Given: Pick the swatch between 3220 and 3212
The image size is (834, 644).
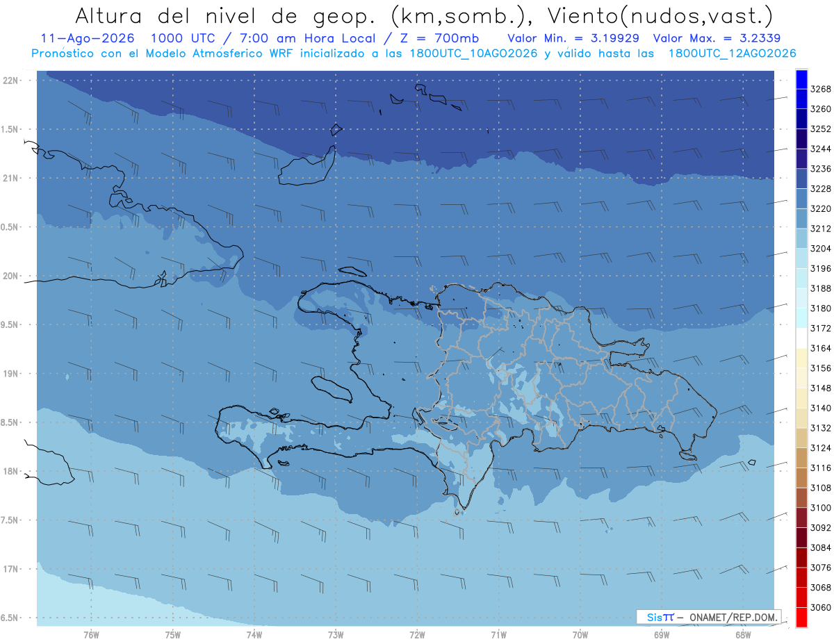Looking at the screenshot, I should [801, 219].
